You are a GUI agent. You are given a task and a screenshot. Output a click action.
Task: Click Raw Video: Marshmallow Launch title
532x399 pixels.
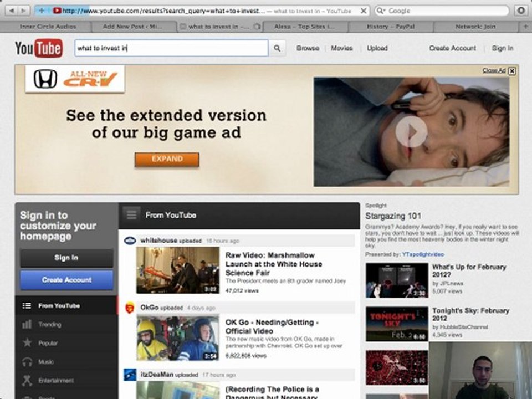coord(273,264)
